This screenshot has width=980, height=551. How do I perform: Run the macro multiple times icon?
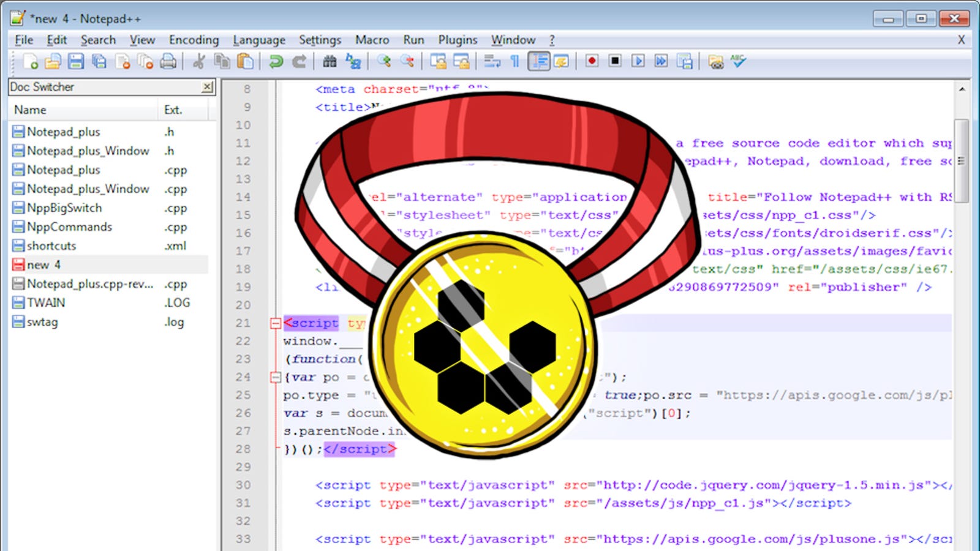click(661, 61)
